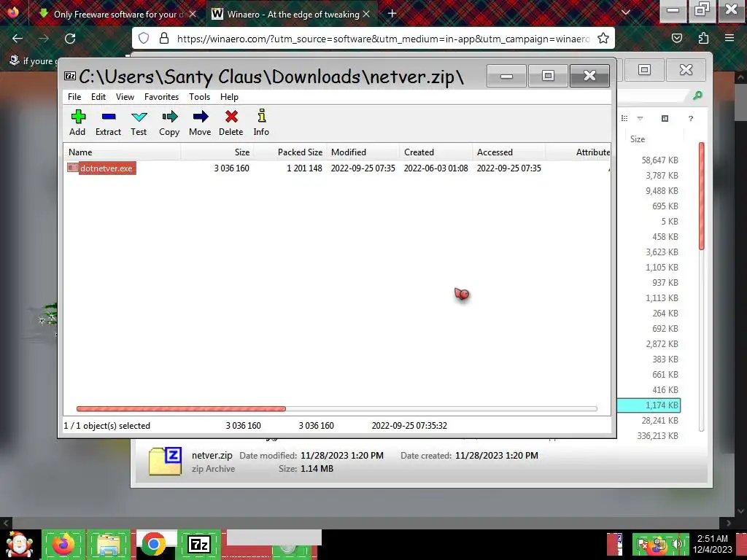Click the Santa Start button
This screenshot has width=747, height=560.
(x=18, y=545)
